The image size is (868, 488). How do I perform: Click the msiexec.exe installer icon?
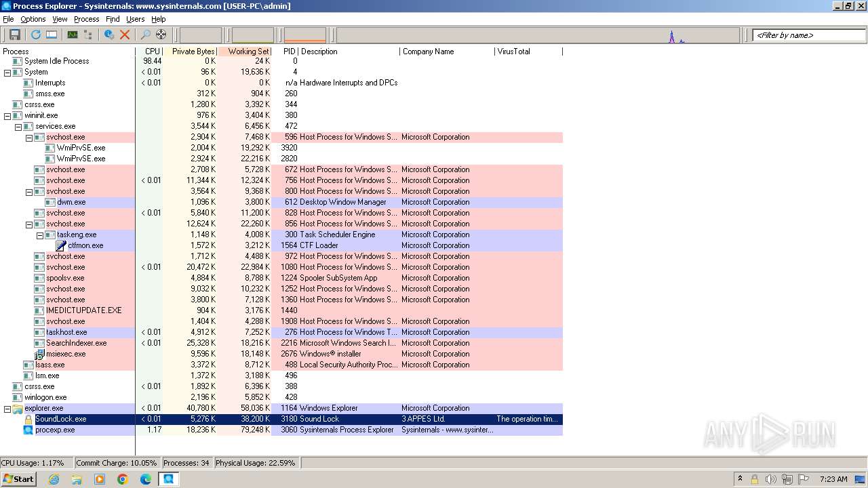(x=39, y=354)
